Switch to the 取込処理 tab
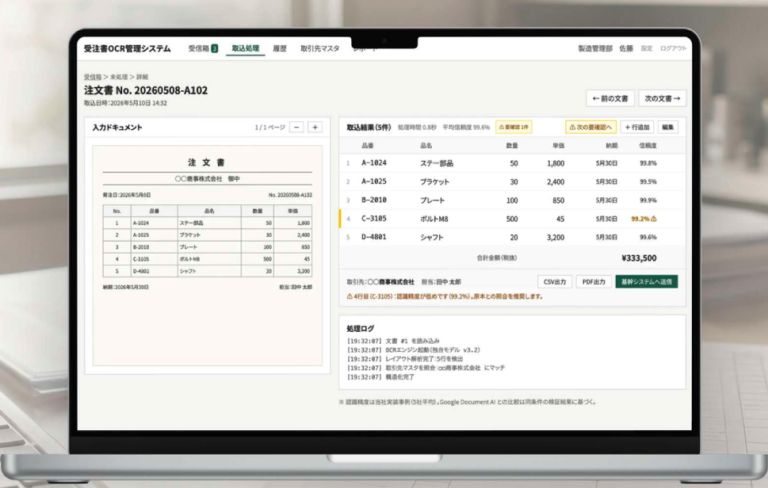This screenshot has width=768, height=488. tap(245, 49)
